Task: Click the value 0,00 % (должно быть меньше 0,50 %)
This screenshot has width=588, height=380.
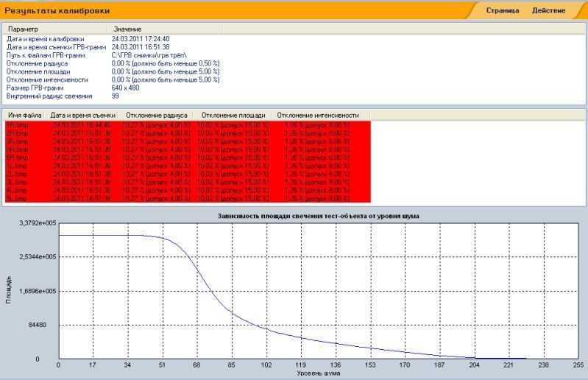Action: (166, 63)
